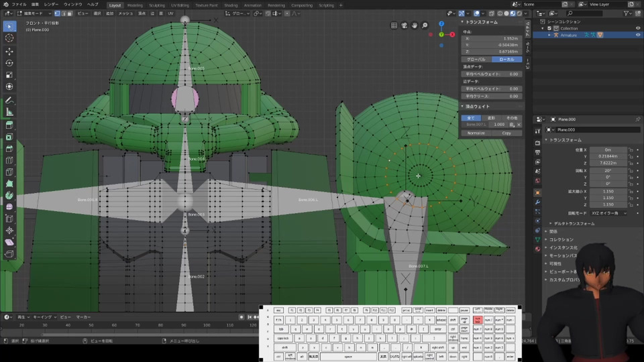Enable edge select mode
The width and height of the screenshot is (644, 362).
tap(63, 13)
